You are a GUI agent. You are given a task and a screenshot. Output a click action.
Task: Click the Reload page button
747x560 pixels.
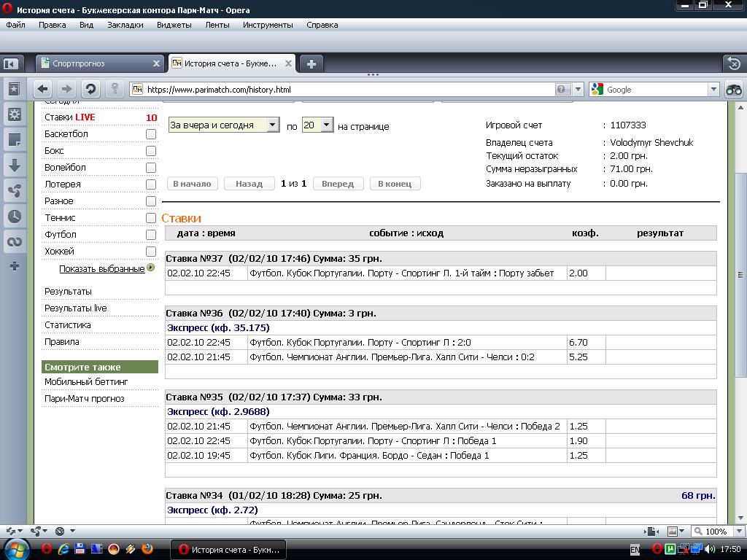point(90,89)
